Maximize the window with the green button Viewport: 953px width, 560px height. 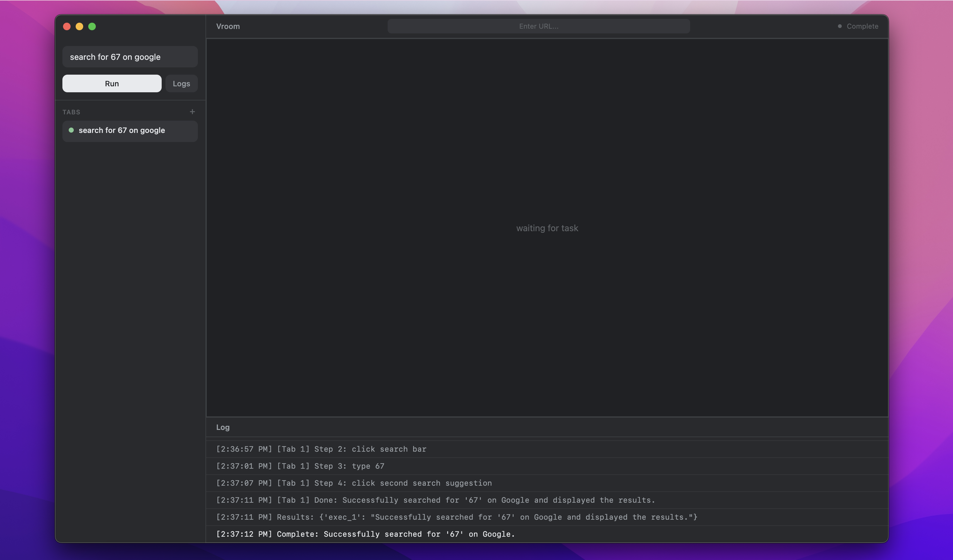92,26
